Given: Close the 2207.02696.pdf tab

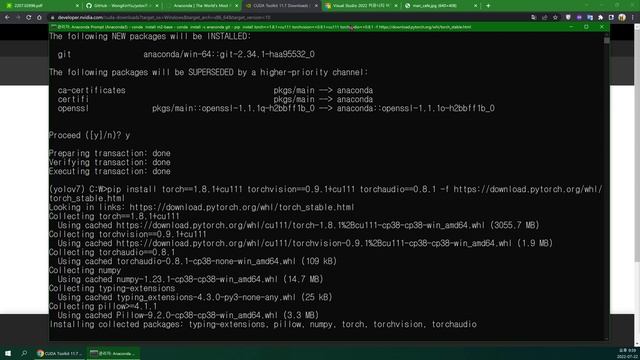Looking at the screenshot, I should (x=77, y=6).
